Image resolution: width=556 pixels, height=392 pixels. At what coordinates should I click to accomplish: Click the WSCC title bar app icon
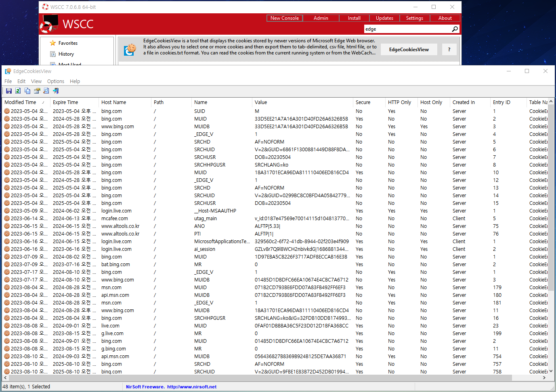coord(45,7)
